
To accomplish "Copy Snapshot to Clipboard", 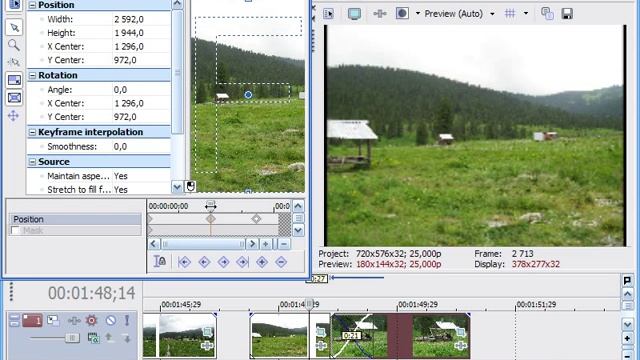I will click(x=547, y=14).
